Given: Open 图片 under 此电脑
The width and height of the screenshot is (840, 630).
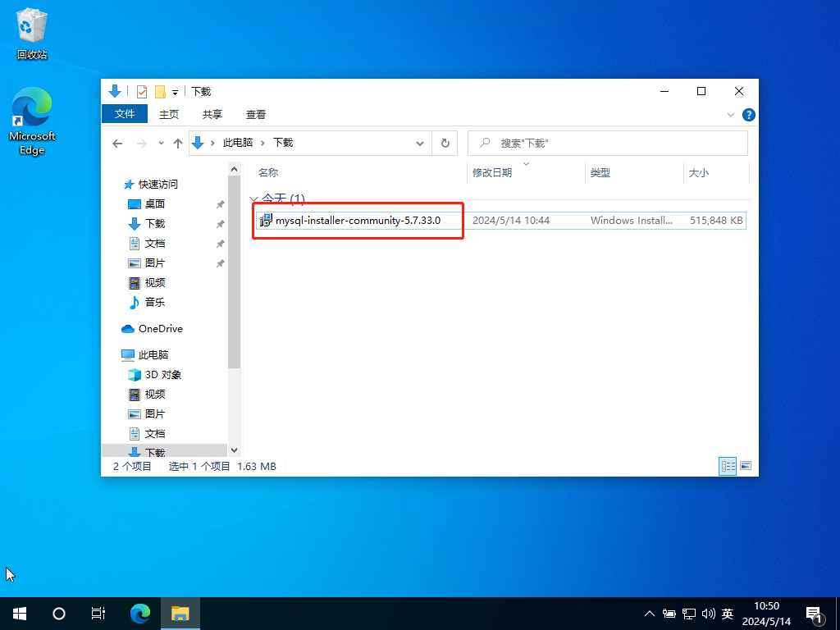Looking at the screenshot, I should [x=155, y=414].
